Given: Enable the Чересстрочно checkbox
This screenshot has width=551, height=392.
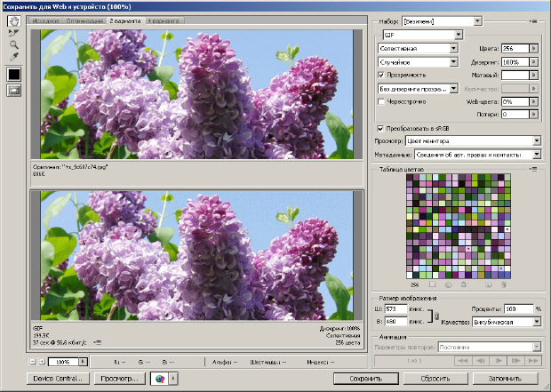Looking at the screenshot, I should (381, 101).
